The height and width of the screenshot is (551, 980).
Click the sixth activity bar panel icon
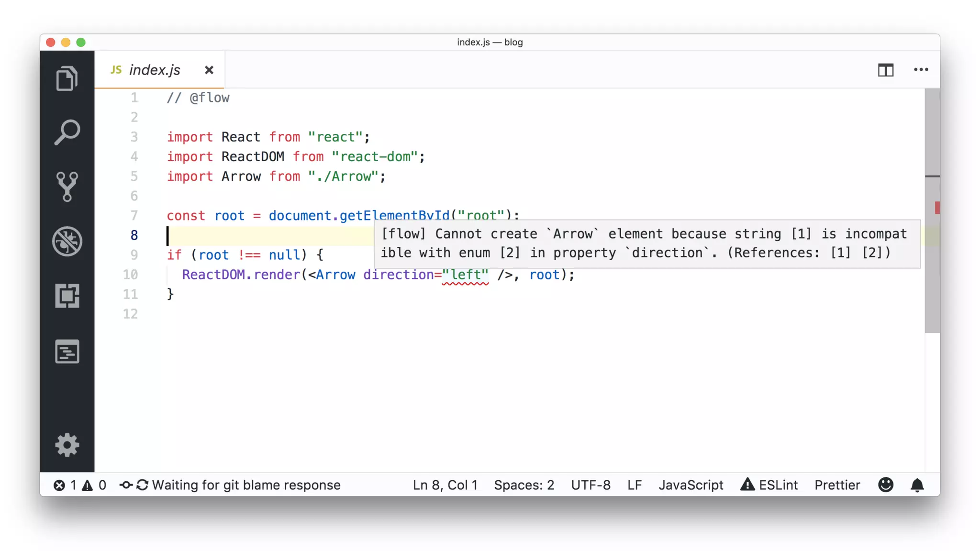[67, 352]
